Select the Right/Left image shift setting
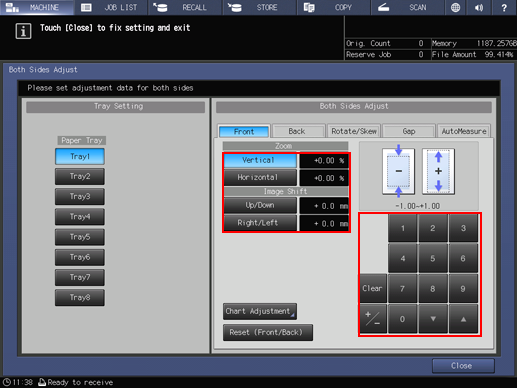517x388 pixels. click(x=260, y=223)
